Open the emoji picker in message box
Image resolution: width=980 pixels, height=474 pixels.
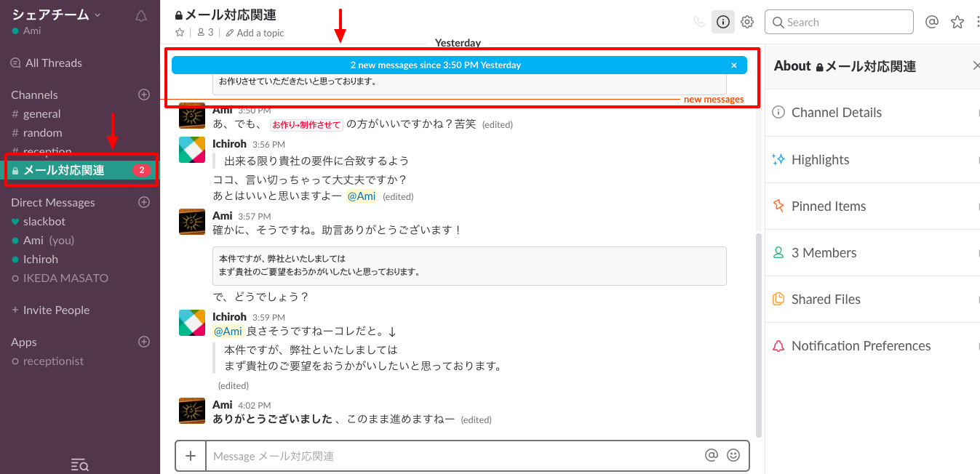pyautogui.click(x=733, y=455)
